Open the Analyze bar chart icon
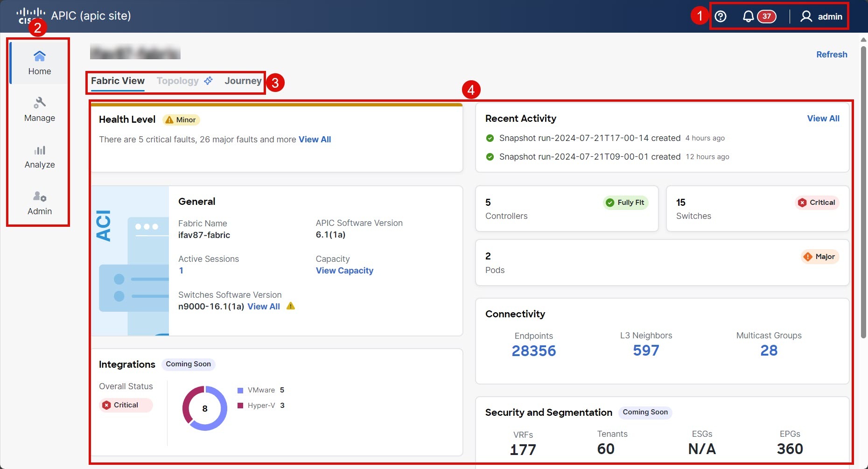Screen dimensions: 868x469 [x=40, y=150]
